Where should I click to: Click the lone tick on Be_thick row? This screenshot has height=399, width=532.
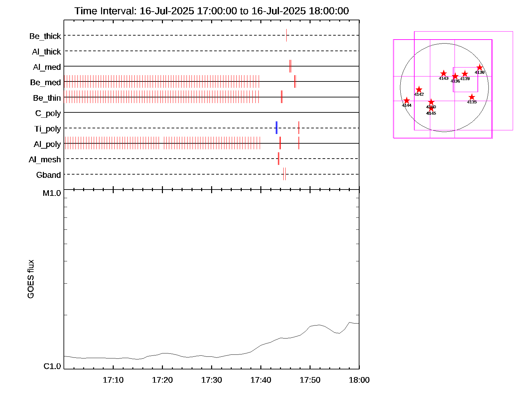pos(286,35)
